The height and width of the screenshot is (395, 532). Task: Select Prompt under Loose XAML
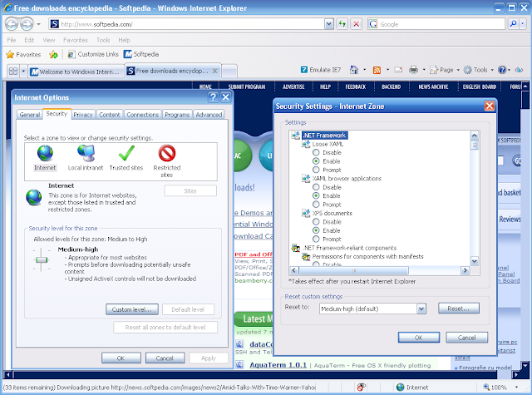pyautogui.click(x=316, y=170)
